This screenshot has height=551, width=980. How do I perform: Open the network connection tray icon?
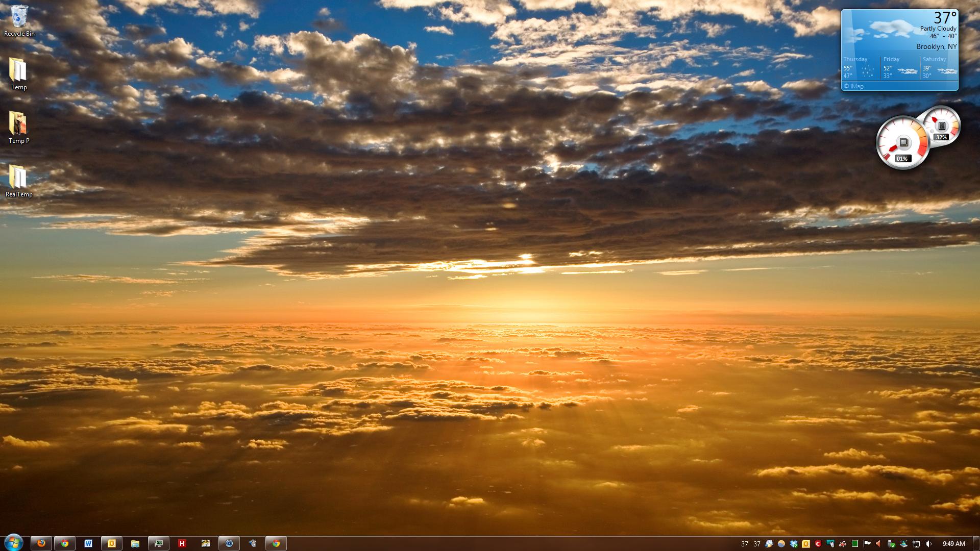pos(916,544)
